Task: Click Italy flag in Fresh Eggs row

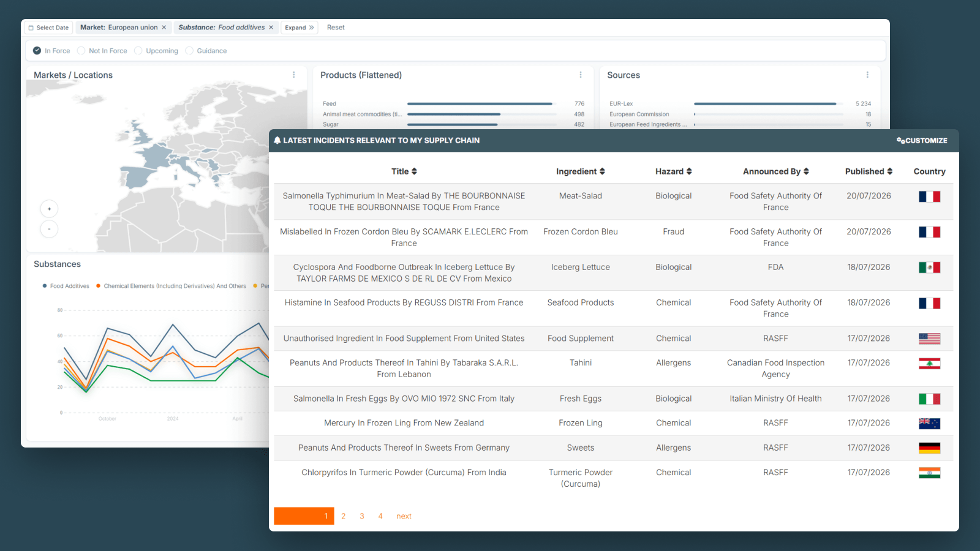Action: (x=929, y=399)
